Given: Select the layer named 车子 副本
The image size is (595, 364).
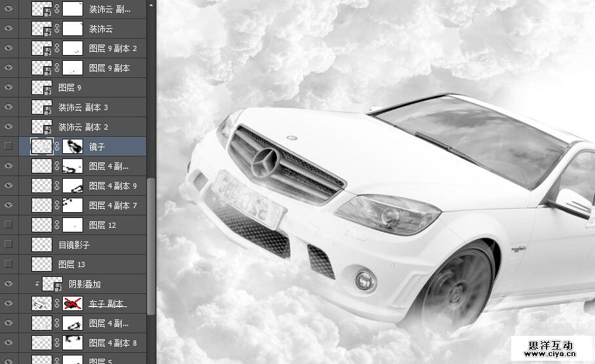Looking at the screenshot, I should coord(107,304).
